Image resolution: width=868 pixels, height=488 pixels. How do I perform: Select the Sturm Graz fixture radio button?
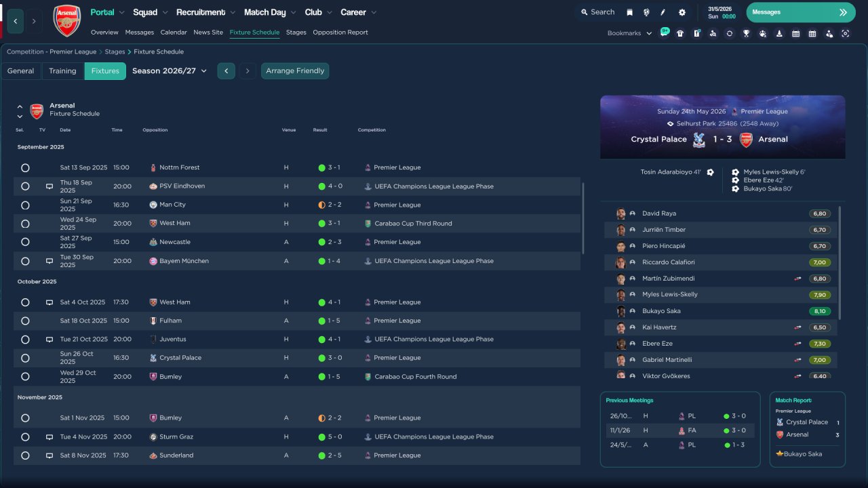tap(25, 437)
